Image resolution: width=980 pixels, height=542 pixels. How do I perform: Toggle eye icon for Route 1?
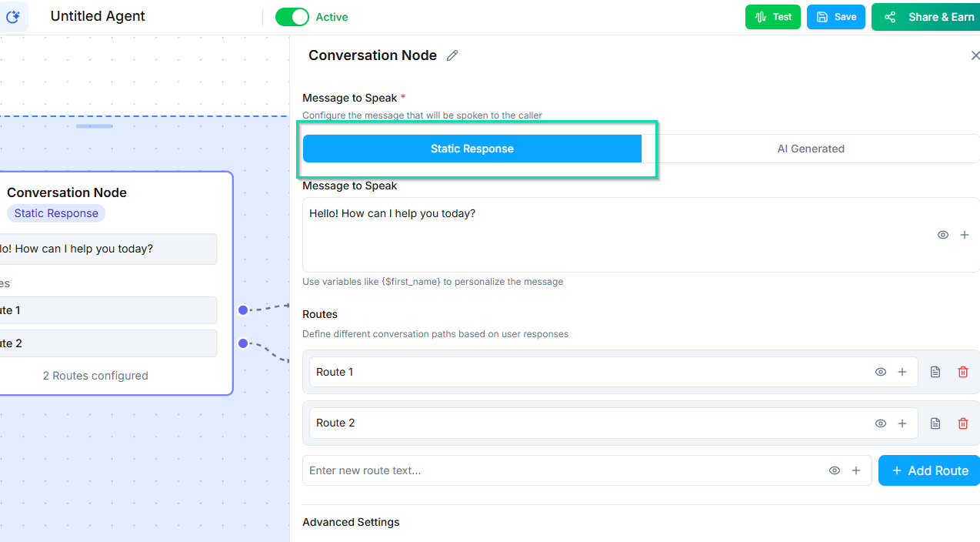click(881, 372)
